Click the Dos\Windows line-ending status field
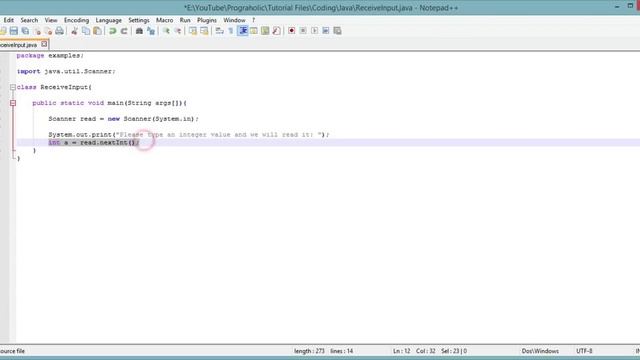Screen dimensions: 640x360 [x=540, y=351]
